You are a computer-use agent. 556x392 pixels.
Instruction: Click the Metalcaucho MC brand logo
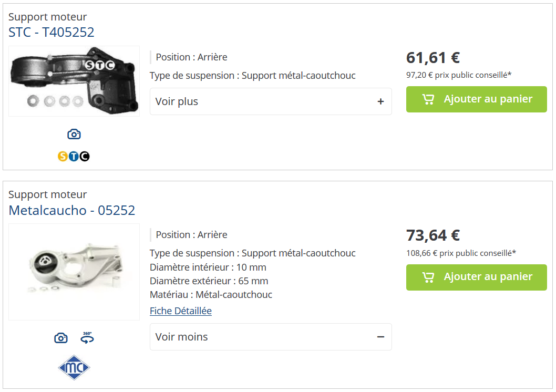[74, 368]
